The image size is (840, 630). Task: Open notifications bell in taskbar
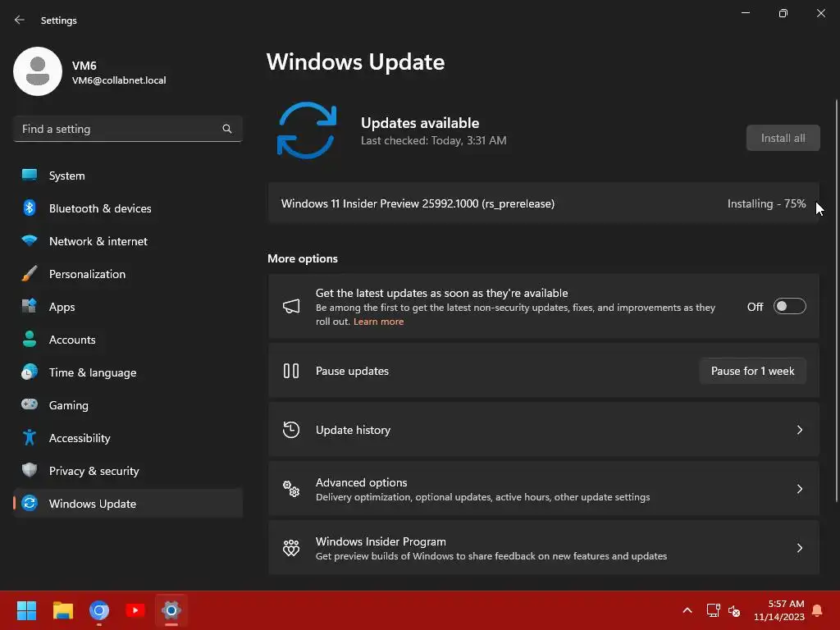click(x=818, y=610)
